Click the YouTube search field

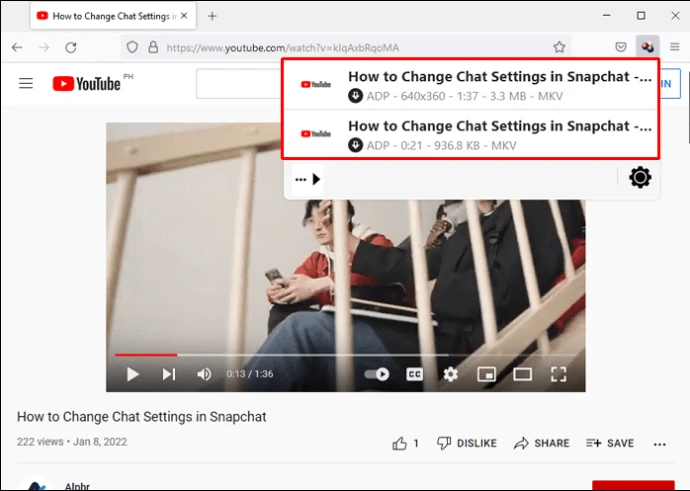click(x=240, y=84)
